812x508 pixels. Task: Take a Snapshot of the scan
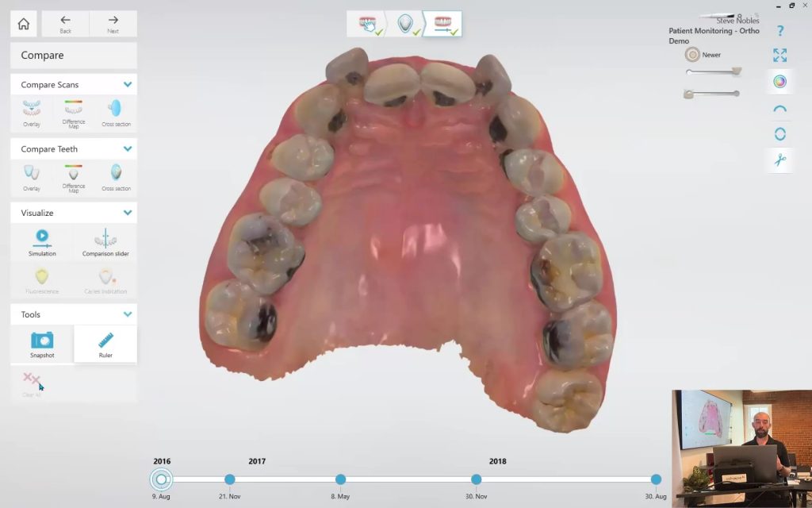(x=41, y=343)
